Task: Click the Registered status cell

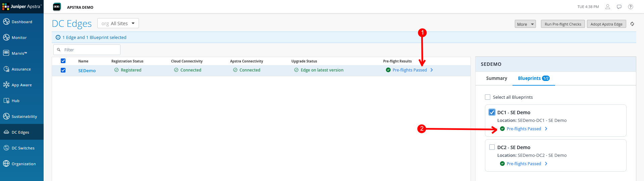Action: [128, 70]
